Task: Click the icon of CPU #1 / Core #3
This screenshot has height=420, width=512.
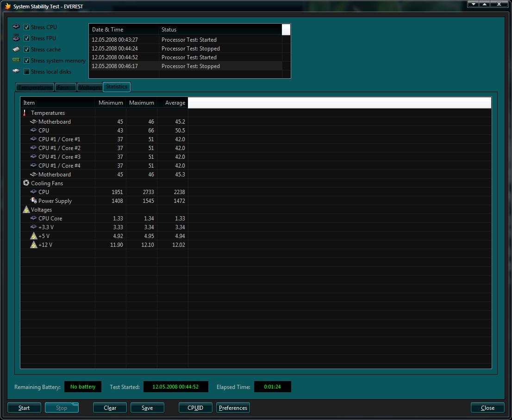Action: click(33, 157)
